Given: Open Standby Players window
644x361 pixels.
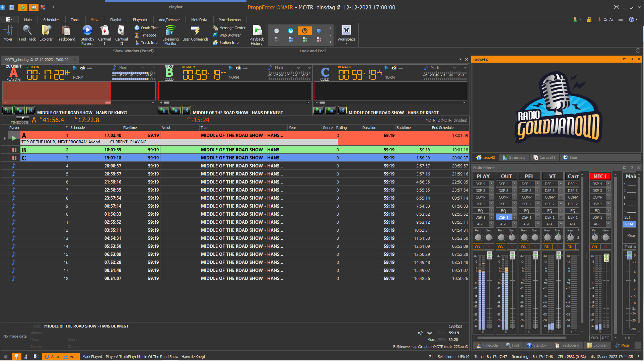Looking at the screenshot, I should pos(87,31).
